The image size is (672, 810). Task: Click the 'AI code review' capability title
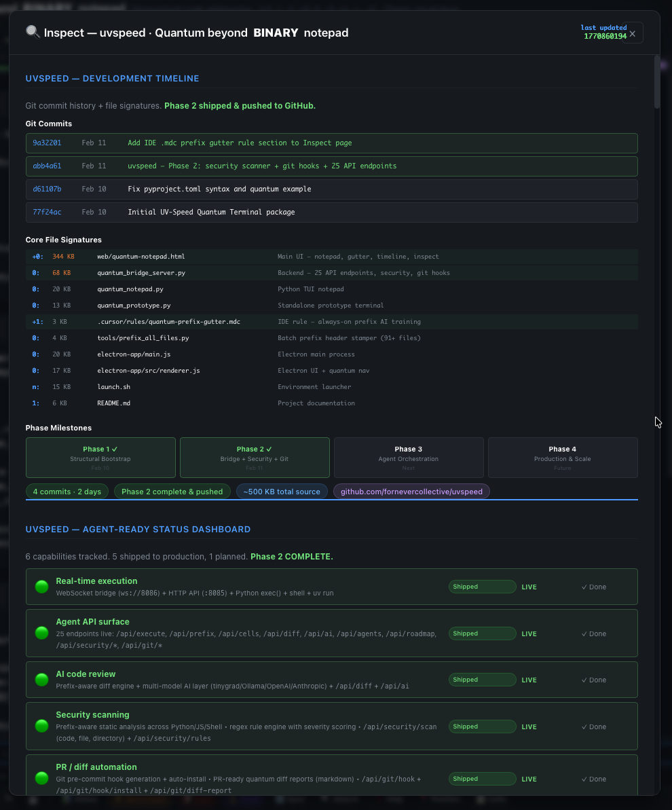[86, 674]
